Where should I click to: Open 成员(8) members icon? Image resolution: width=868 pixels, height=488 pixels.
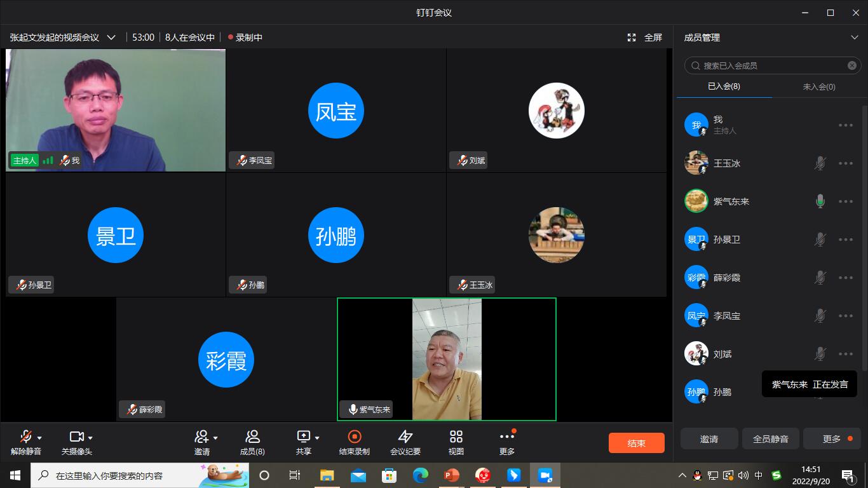pos(252,437)
